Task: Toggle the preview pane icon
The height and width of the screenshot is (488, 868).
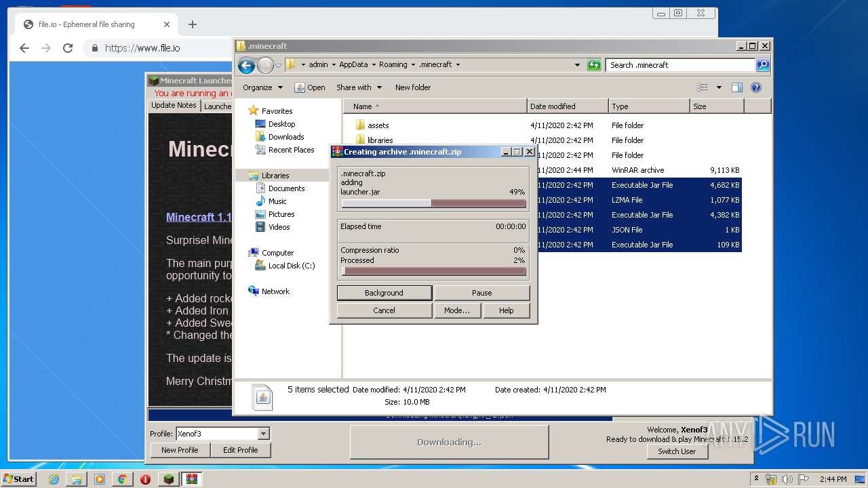Action: pyautogui.click(x=737, y=87)
